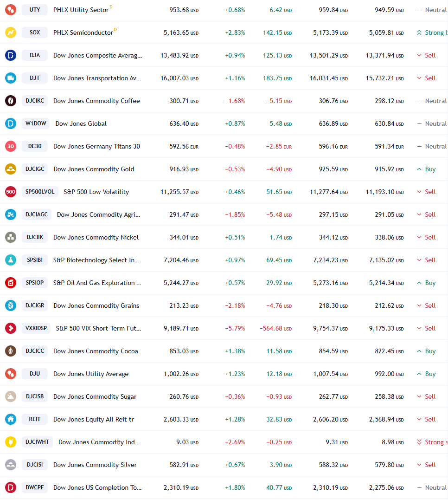Open the UTY ticker symbol
The height and width of the screenshot is (500, 448).
pyautogui.click(x=35, y=10)
